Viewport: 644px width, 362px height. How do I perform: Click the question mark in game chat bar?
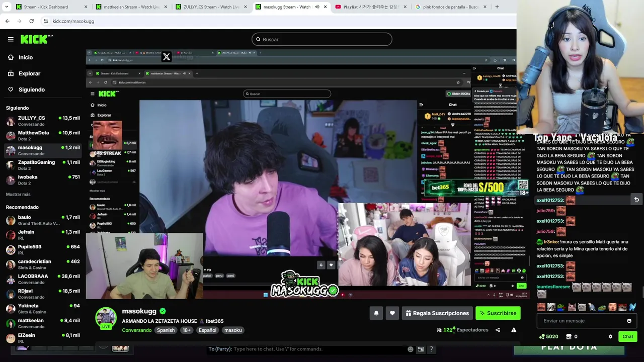click(431, 349)
